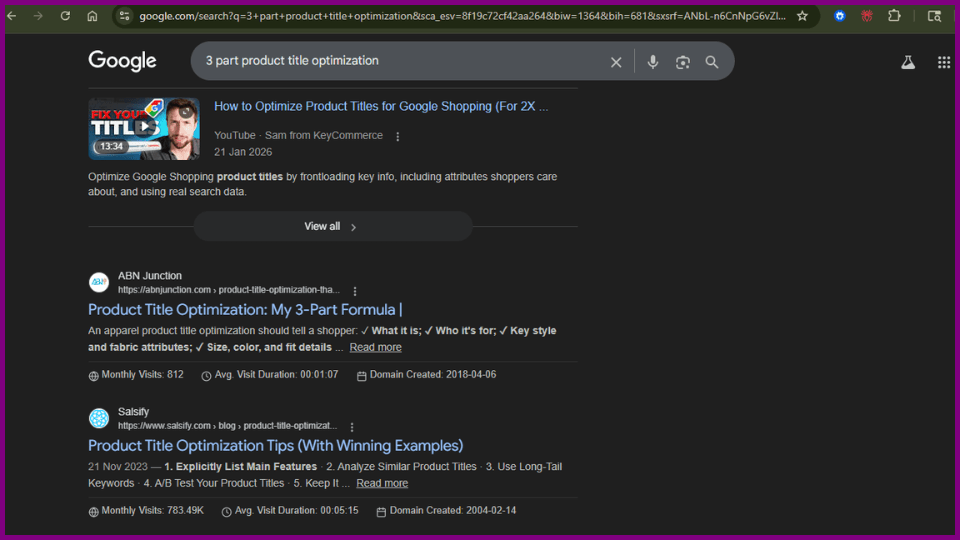Open How to Optimize Product Titles video link
Screen dimensions: 960x540
point(381,106)
